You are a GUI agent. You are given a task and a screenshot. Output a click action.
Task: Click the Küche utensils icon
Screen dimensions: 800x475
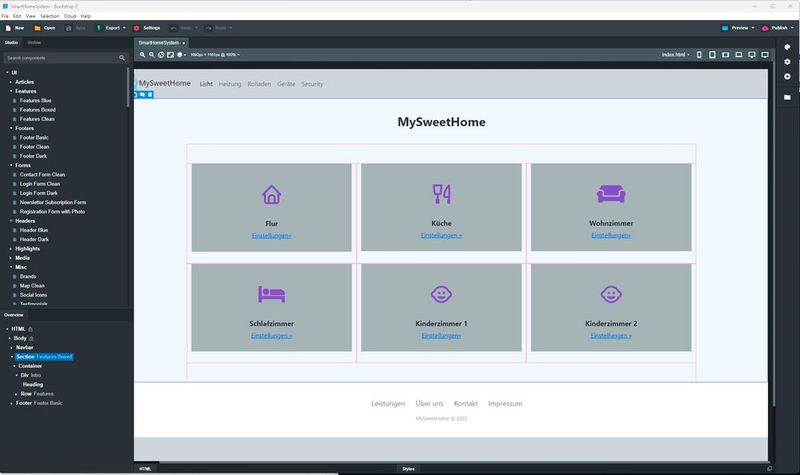coord(441,194)
